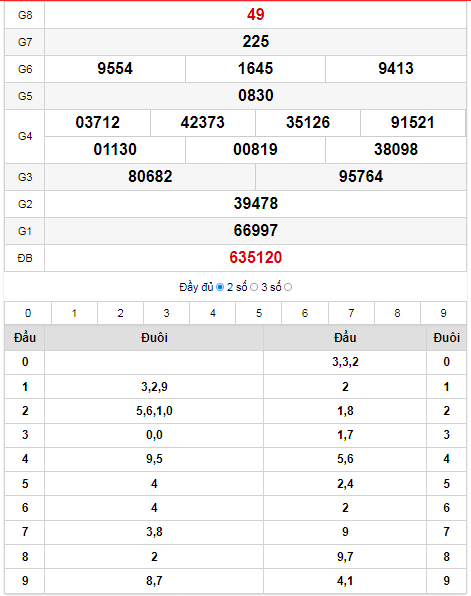
Task: Select the '3 số' radio option
Action: click(288, 287)
